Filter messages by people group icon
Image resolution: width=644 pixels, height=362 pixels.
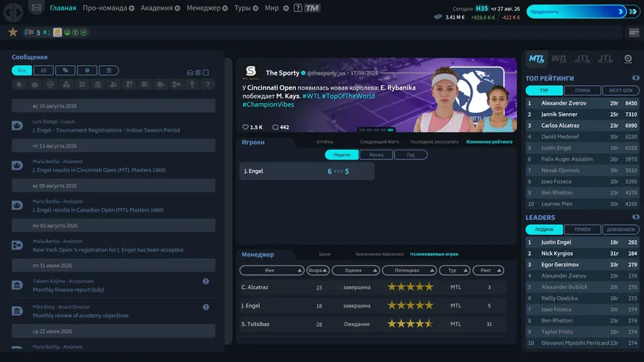pos(113,84)
